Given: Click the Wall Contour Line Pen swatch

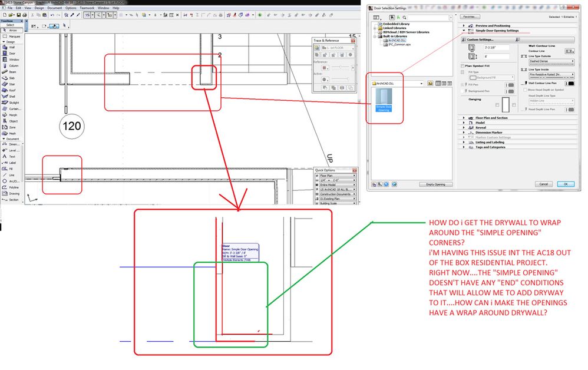Looking at the screenshot, I should tap(570, 83).
